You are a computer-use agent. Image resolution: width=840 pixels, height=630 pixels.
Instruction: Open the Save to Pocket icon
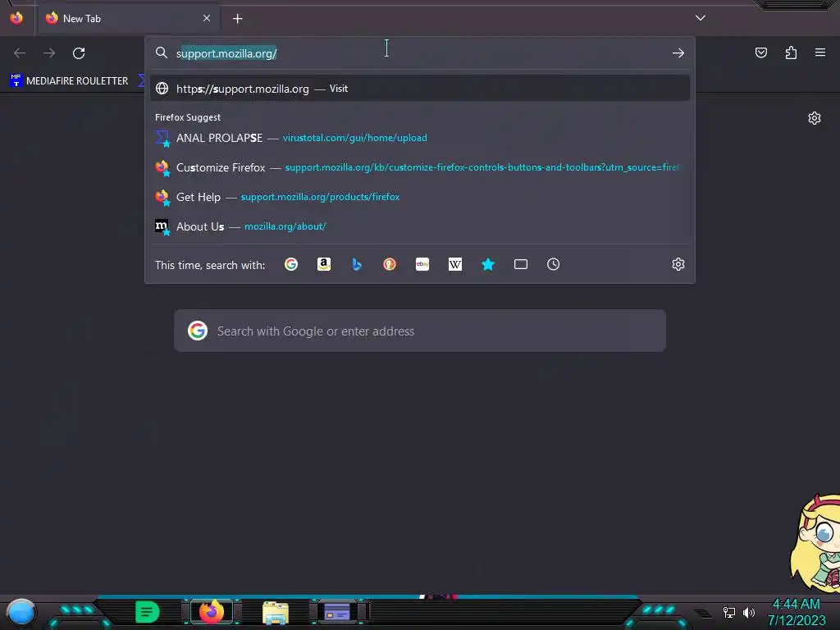[761, 52]
